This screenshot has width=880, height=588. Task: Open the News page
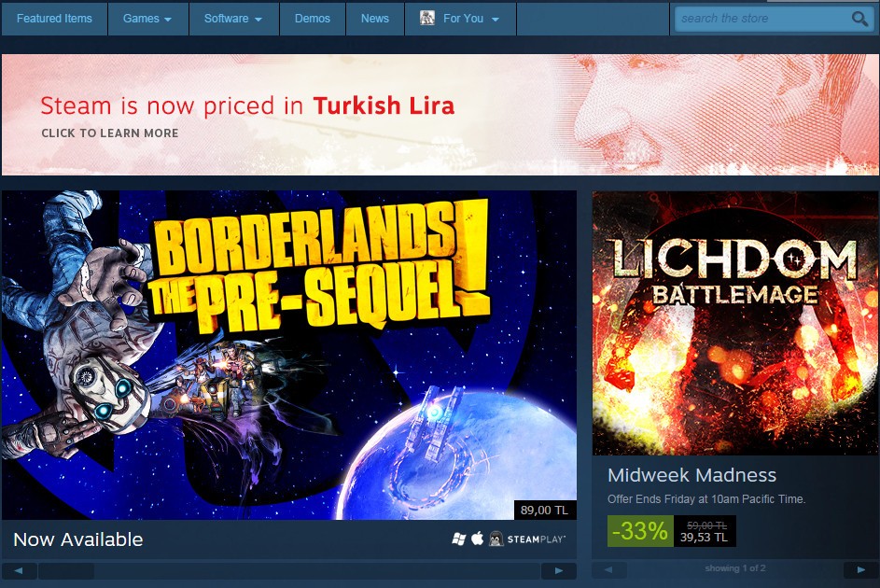tap(375, 19)
